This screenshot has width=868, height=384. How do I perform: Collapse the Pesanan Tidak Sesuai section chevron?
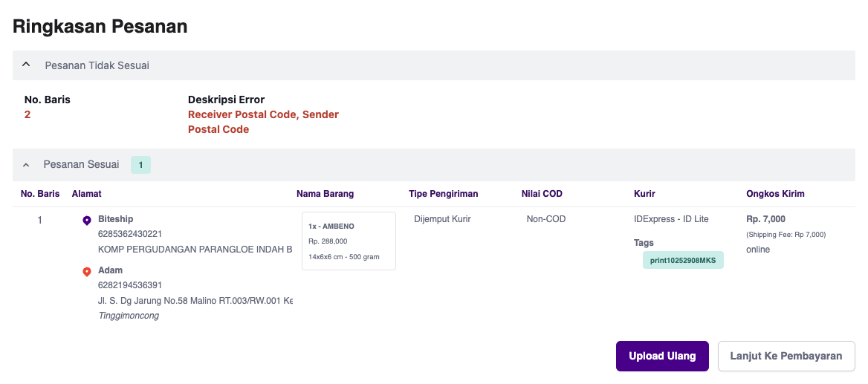[25, 65]
